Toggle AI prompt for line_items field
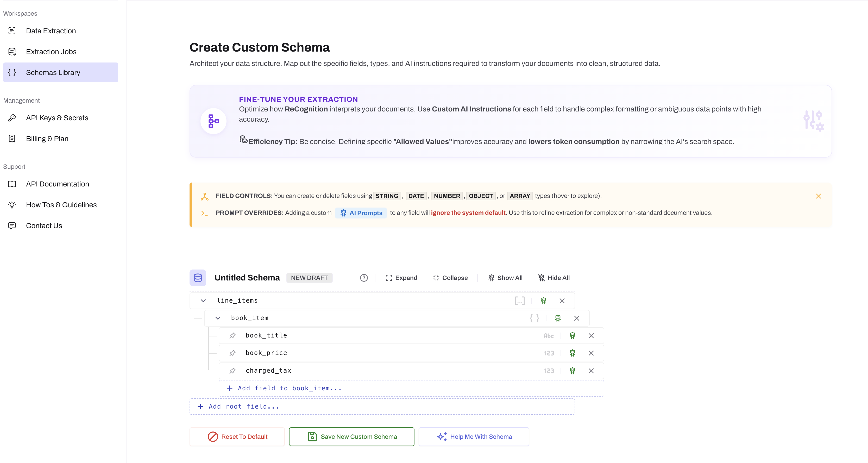The image size is (868, 463). (543, 301)
